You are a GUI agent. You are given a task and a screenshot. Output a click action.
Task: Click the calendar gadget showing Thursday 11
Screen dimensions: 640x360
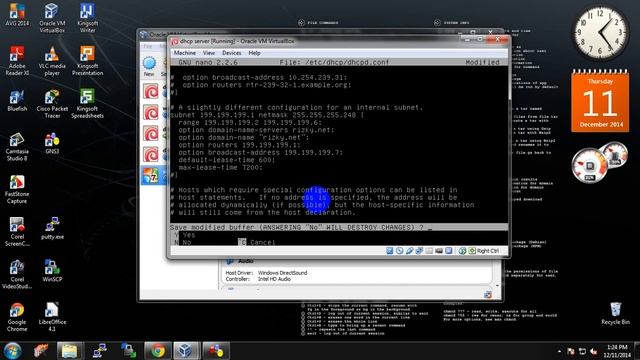point(600,102)
